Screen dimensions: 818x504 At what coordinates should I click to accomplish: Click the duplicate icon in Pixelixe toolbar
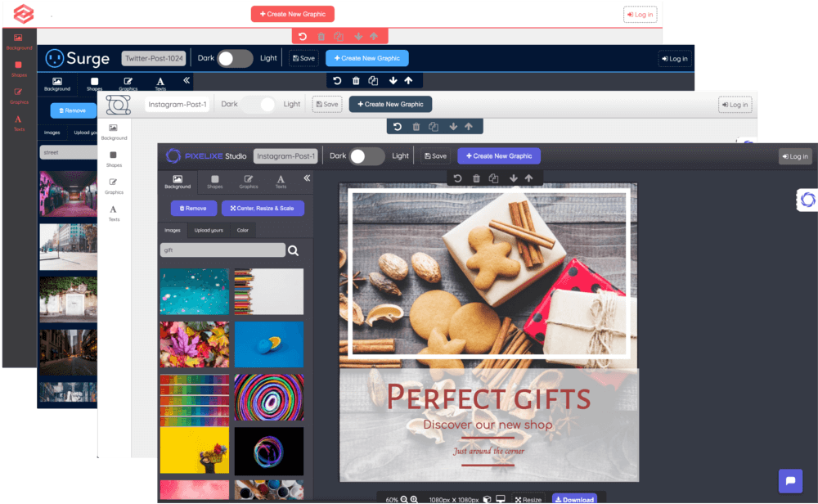[x=493, y=178]
